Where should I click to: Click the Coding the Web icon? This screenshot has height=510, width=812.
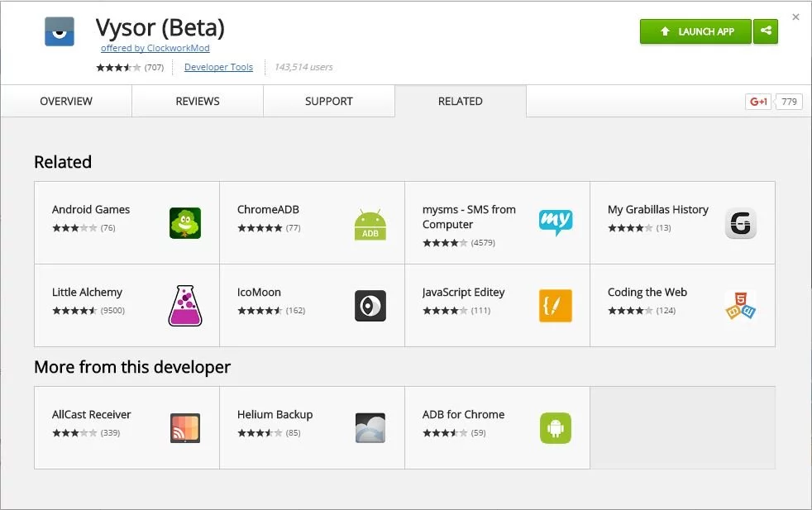click(740, 306)
